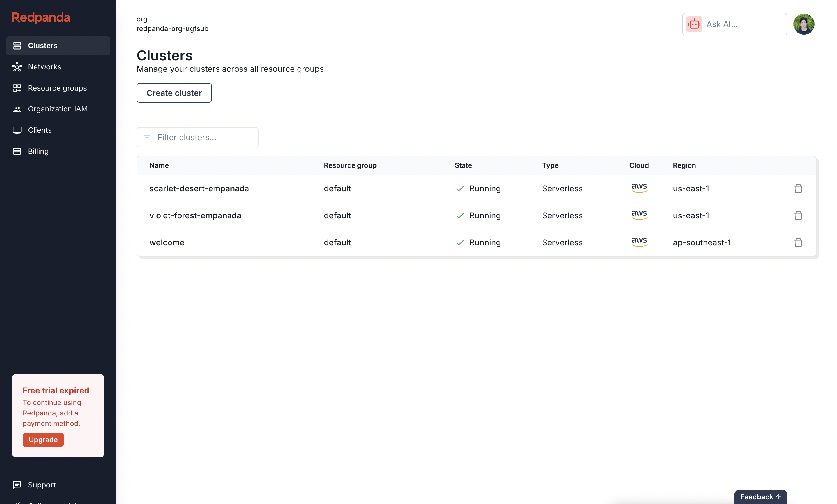Open the Support chat icon

coord(17,485)
